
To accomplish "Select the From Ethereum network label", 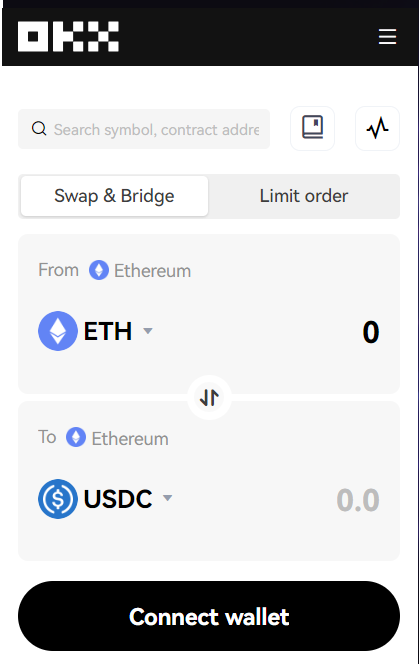I will [153, 271].
